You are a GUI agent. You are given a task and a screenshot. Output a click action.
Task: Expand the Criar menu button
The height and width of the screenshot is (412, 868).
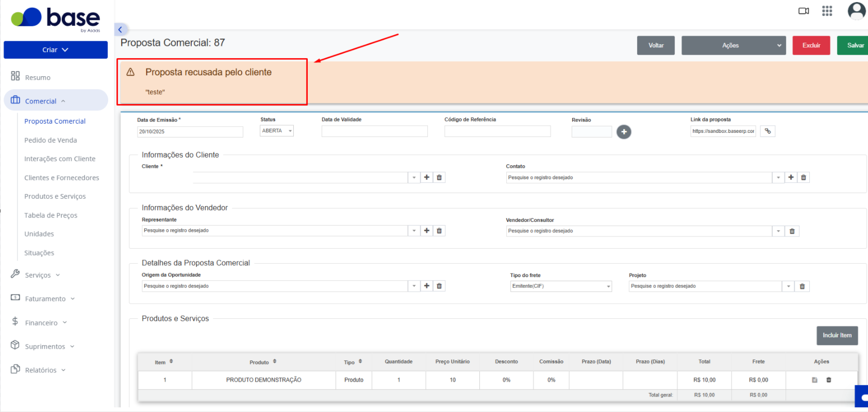point(56,50)
